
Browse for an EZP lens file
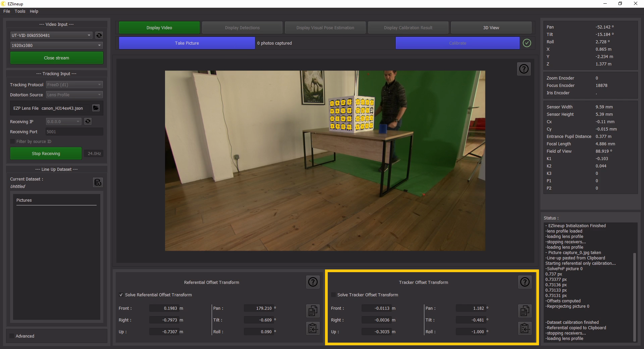point(96,108)
